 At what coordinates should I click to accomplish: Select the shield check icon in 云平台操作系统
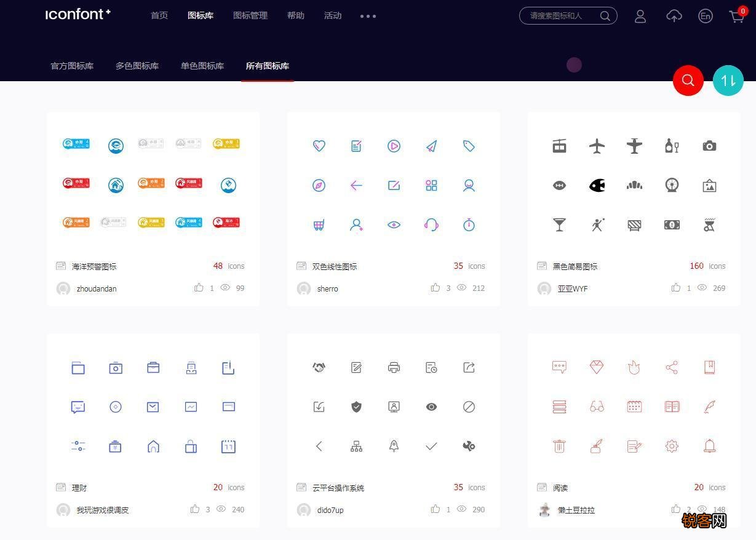356,407
